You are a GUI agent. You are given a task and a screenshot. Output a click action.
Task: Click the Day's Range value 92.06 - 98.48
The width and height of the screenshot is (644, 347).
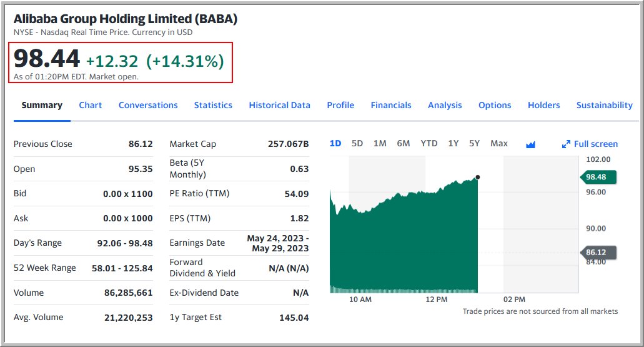point(125,243)
